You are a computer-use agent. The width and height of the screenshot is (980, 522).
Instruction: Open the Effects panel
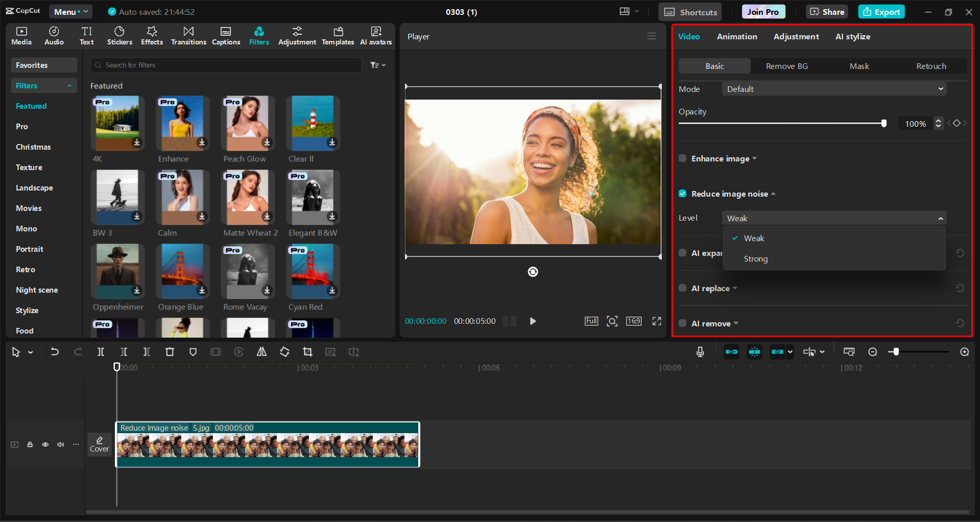152,36
